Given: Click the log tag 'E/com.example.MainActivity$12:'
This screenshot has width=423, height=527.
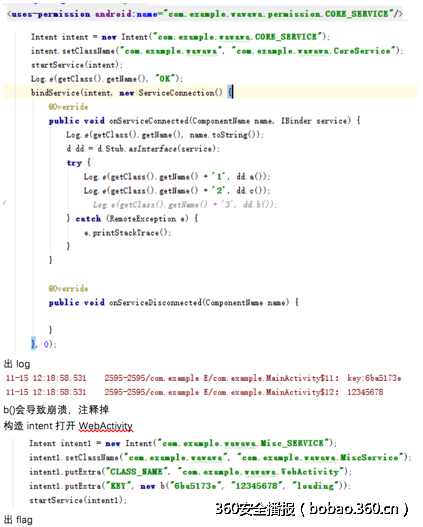Looking at the screenshot, I should pyautogui.click(x=271, y=392).
